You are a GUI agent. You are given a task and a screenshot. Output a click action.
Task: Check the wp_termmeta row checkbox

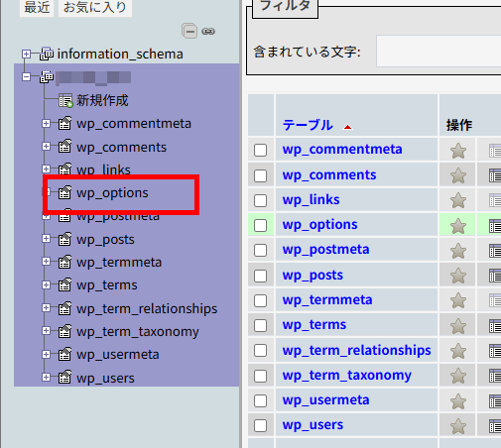(260, 300)
